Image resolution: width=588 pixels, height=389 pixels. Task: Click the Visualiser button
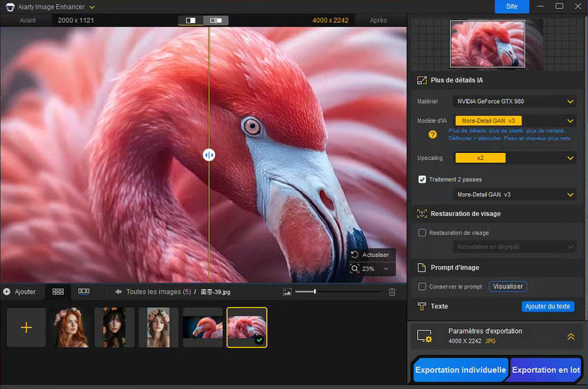508,287
